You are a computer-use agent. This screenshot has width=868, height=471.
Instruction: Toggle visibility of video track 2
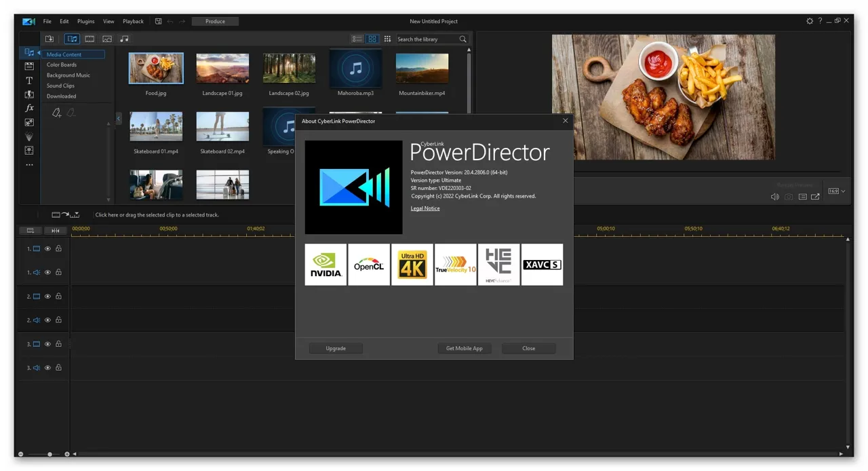click(x=47, y=297)
